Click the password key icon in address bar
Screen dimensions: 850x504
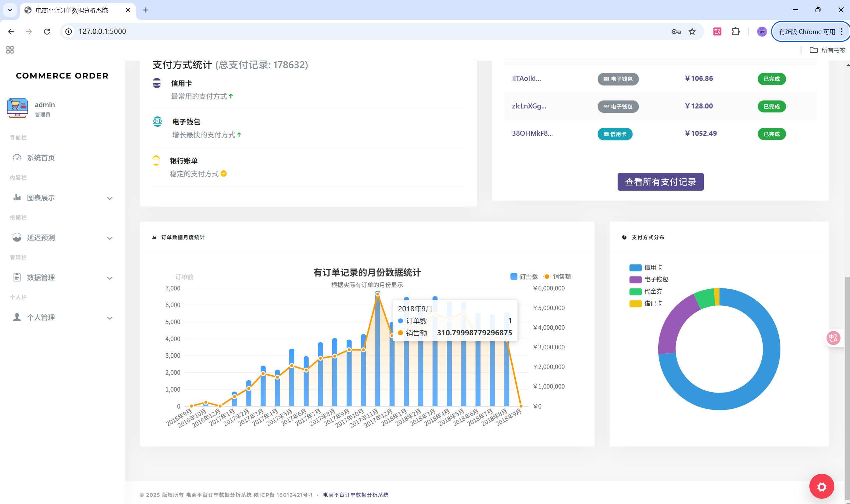(676, 32)
